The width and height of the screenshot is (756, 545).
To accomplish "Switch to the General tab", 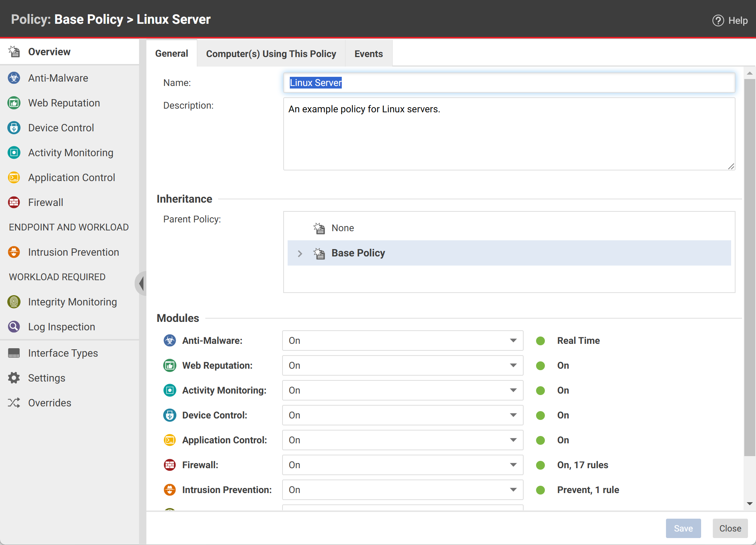I will (x=172, y=53).
